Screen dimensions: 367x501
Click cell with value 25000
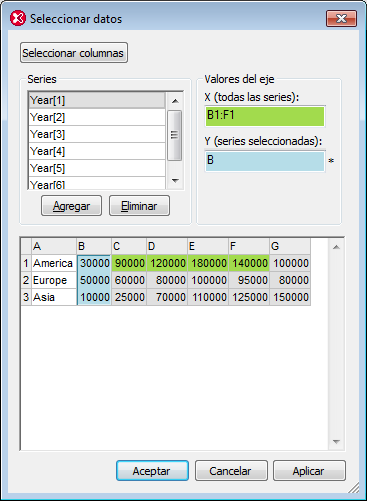pyautogui.click(x=129, y=297)
